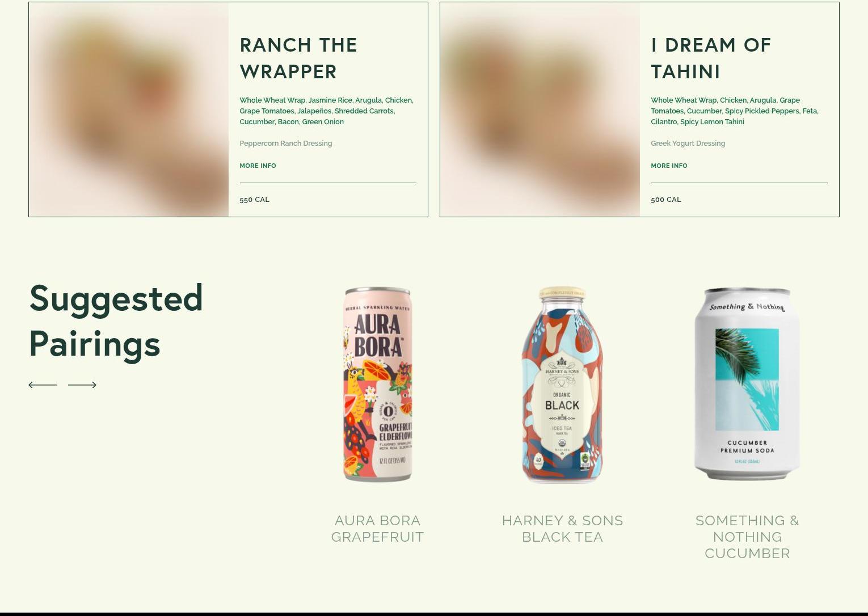Click the Suggested Pairings heading

coord(116,321)
